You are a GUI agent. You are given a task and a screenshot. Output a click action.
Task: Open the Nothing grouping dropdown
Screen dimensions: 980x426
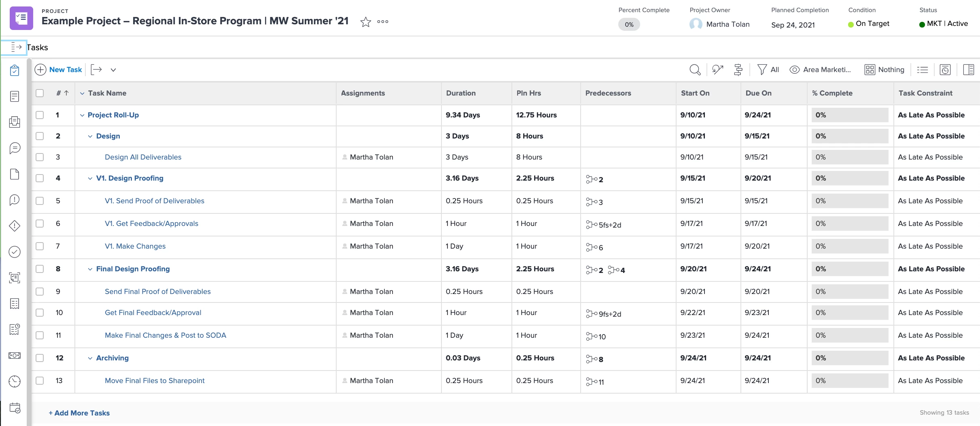click(x=885, y=70)
